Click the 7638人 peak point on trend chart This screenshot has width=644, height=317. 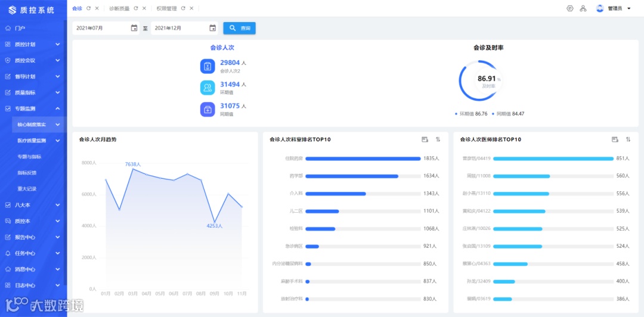click(132, 169)
